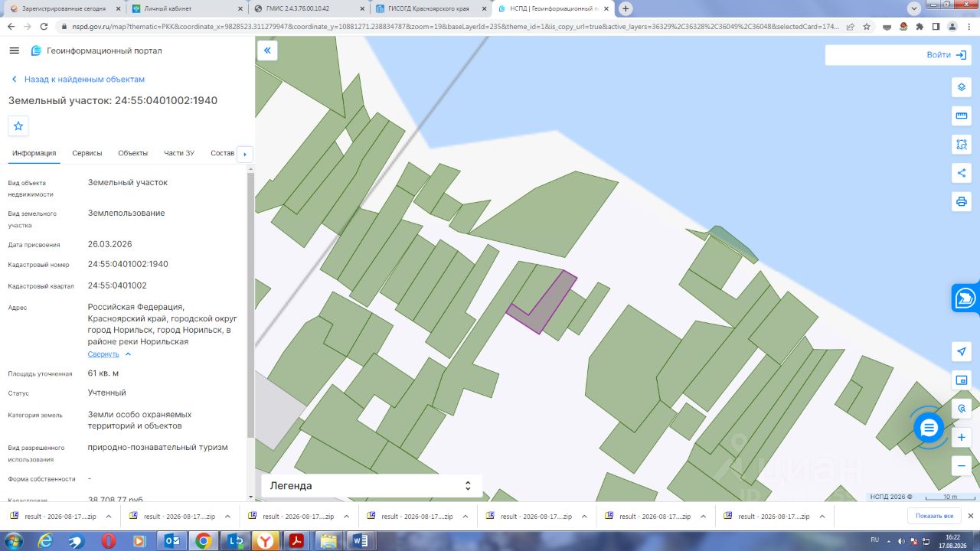980x551 pixels.
Task: Switch to the Части ЗУ tab
Action: click(179, 153)
